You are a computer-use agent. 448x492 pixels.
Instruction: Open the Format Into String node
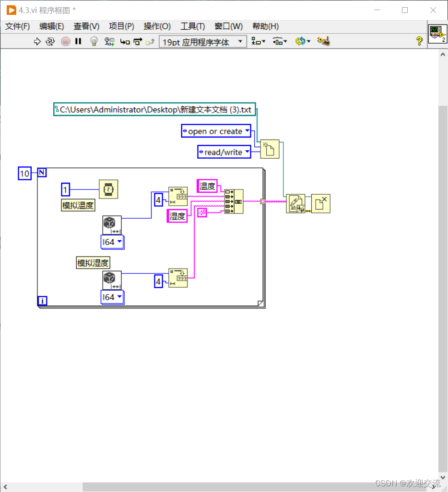[x=234, y=201]
